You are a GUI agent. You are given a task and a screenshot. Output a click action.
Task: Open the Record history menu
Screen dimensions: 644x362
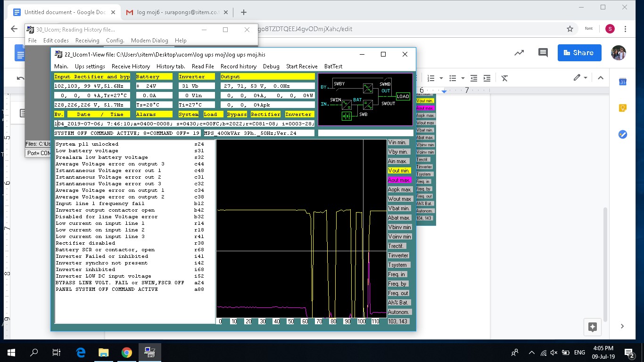point(239,66)
